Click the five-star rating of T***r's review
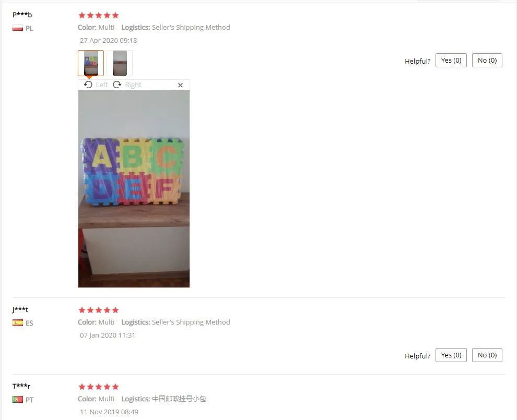 (x=99, y=387)
